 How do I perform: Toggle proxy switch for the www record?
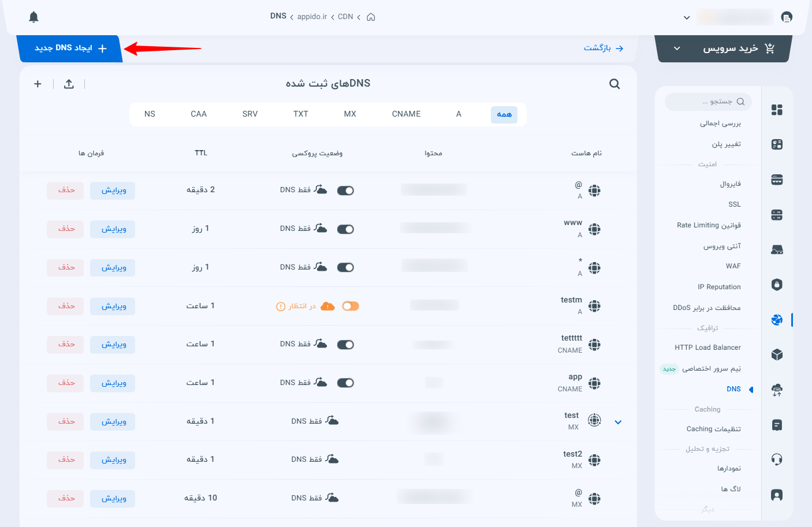345,229
